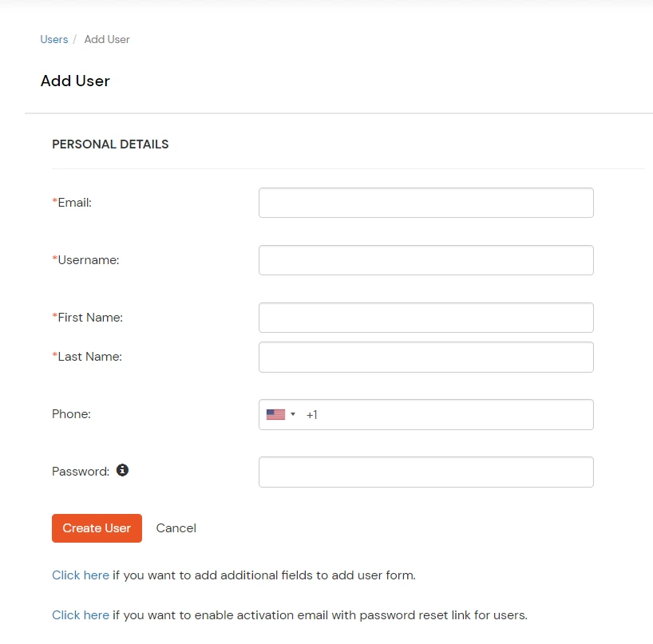Click the US flag icon in phone field
The image size is (653, 644).
pyautogui.click(x=275, y=413)
